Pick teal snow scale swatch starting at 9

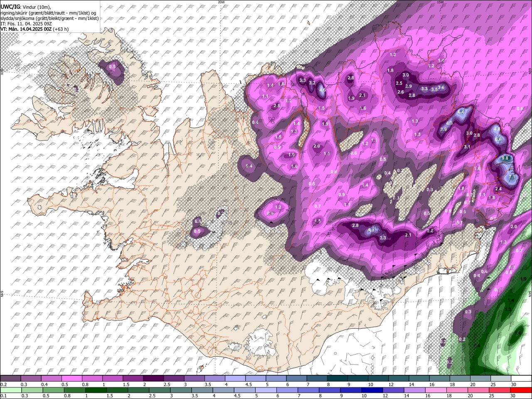point(358,379)
